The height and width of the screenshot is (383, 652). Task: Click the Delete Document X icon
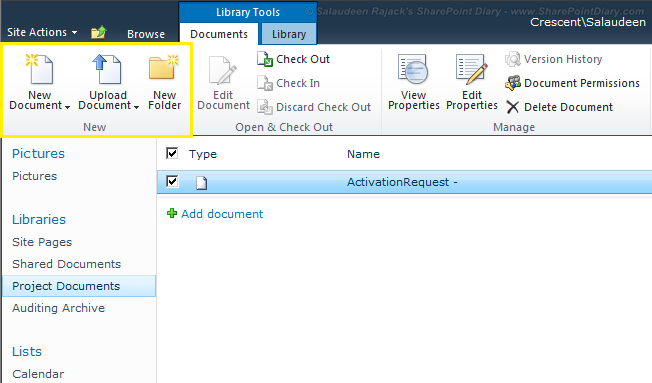513,107
